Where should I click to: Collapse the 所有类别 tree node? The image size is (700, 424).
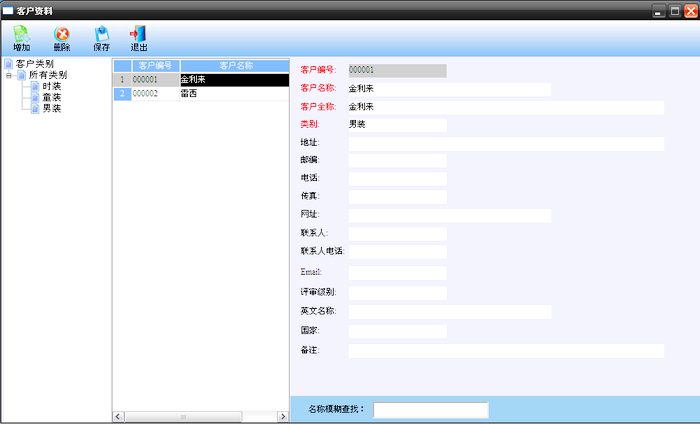point(9,75)
